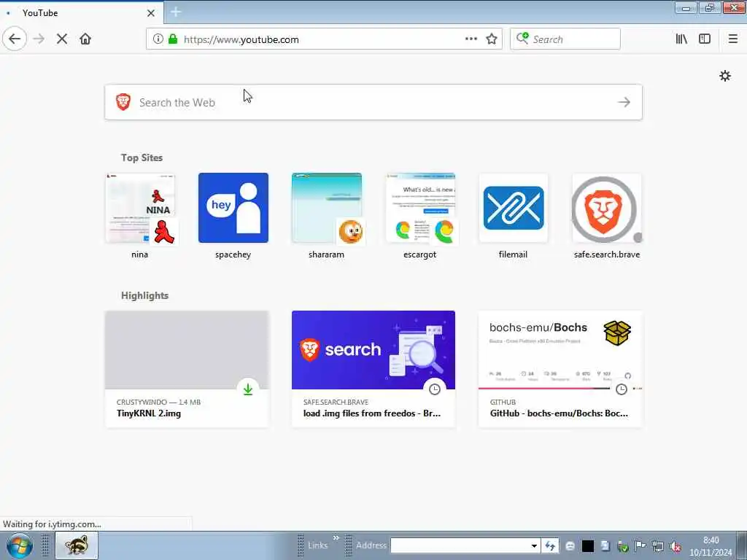Click the Search the Web field

coord(373,102)
